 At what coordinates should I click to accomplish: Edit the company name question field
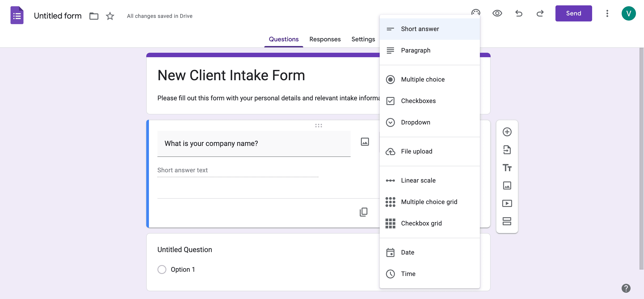click(254, 144)
